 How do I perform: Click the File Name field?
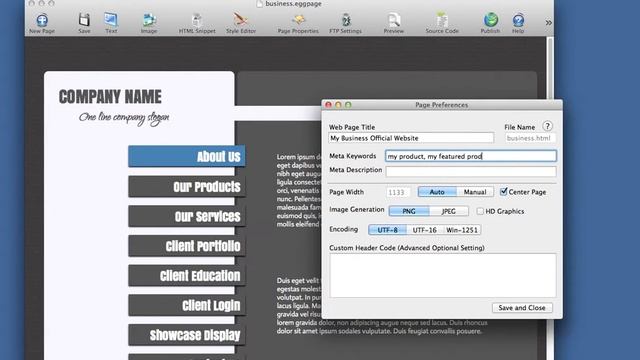530,138
